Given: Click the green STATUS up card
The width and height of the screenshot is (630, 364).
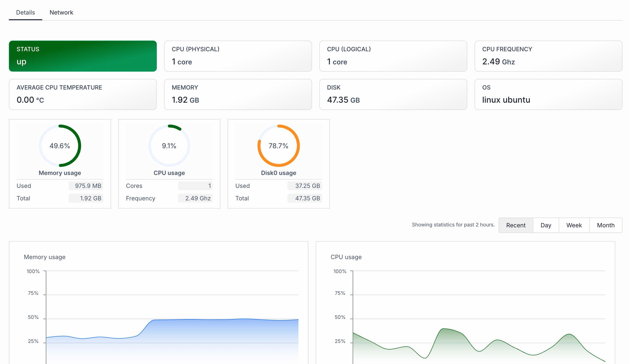Looking at the screenshot, I should click(x=83, y=56).
